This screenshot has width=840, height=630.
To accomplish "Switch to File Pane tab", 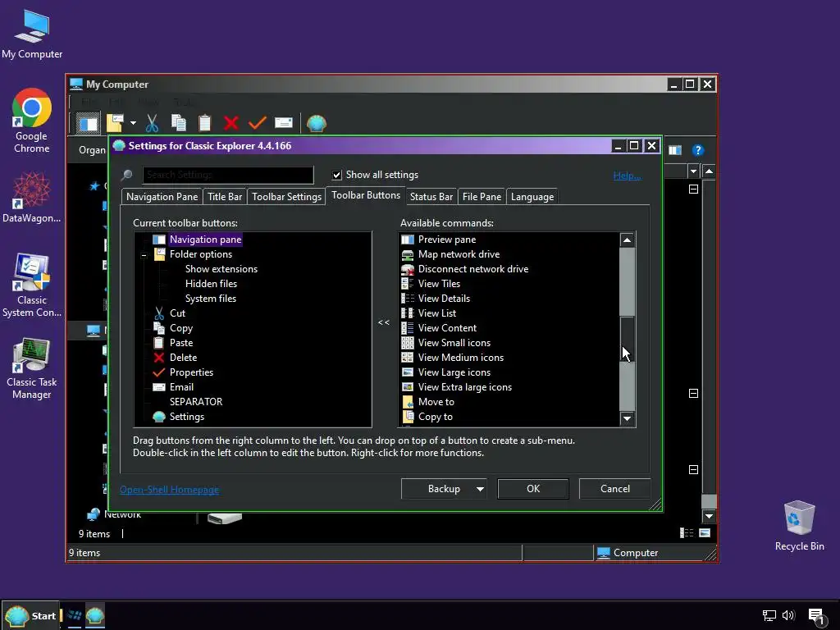I will pos(482,197).
